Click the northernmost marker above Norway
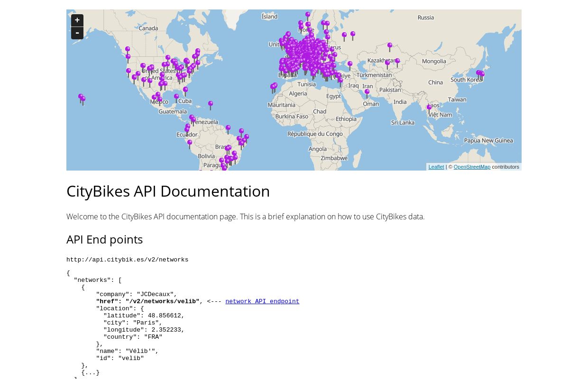Viewport: 588px width, 379px height. tap(308, 16)
